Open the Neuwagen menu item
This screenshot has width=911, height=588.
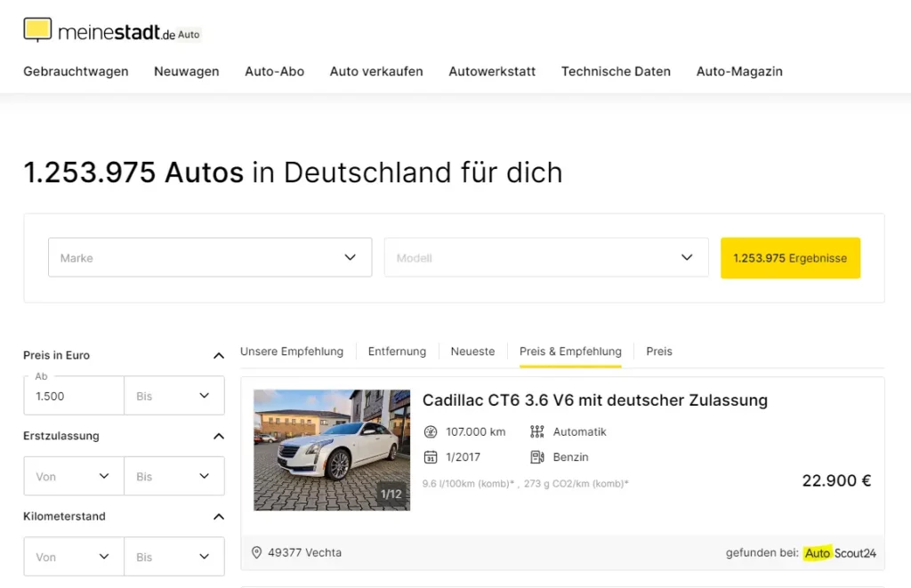point(187,71)
